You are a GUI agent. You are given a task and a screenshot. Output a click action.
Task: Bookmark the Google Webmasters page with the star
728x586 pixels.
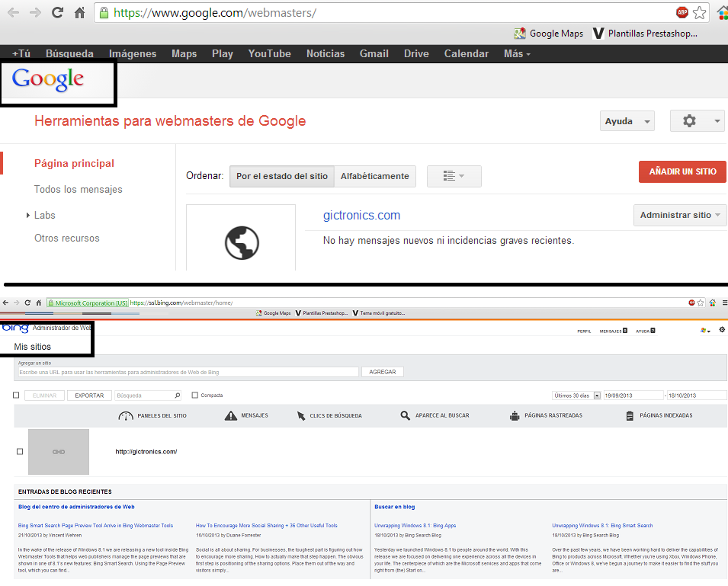(x=699, y=12)
